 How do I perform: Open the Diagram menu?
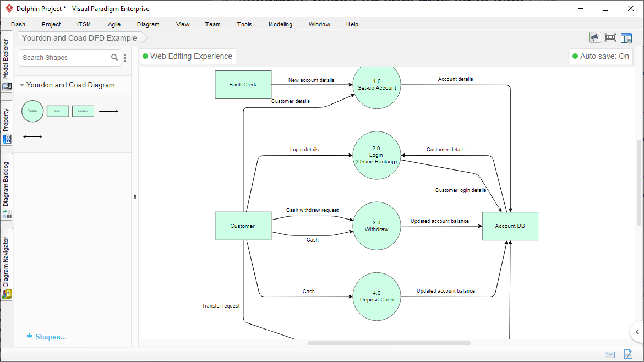click(x=148, y=24)
